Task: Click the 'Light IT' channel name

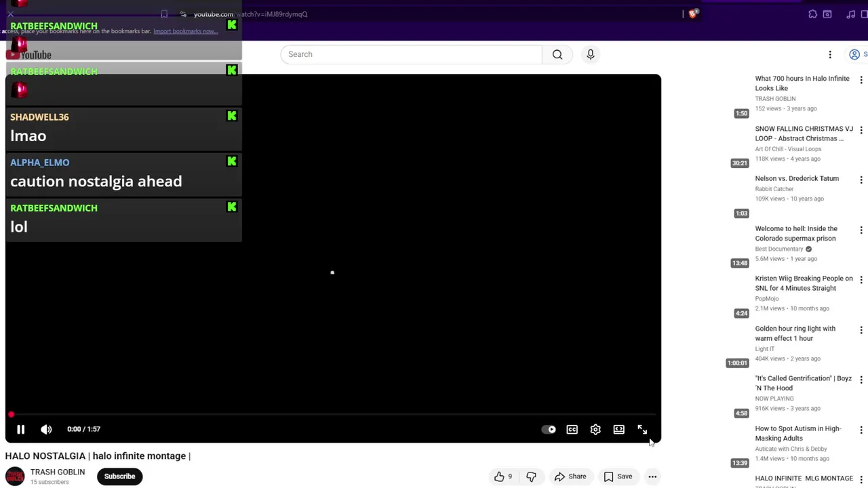Action: (x=764, y=349)
